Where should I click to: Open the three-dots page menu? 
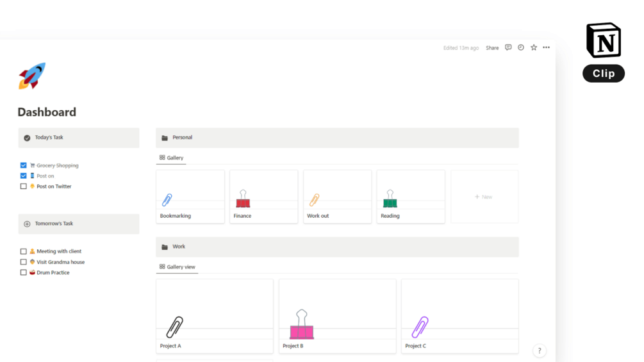click(546, 47)
